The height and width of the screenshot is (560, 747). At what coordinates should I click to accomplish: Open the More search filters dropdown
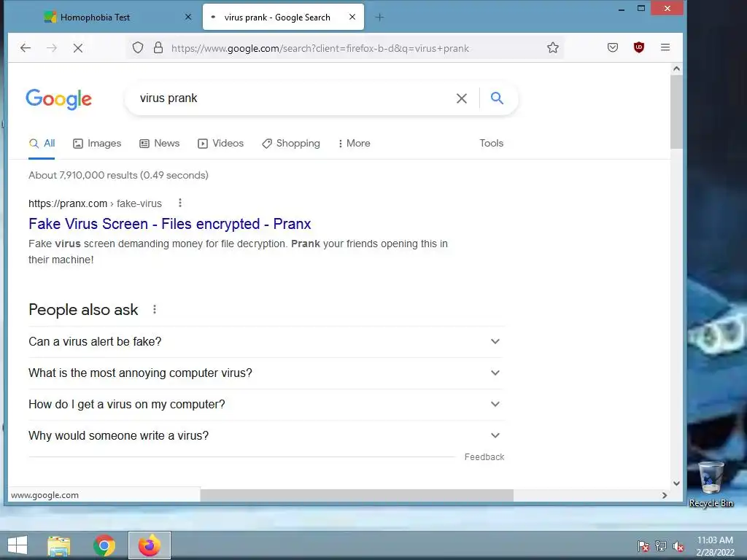(354, 144)
